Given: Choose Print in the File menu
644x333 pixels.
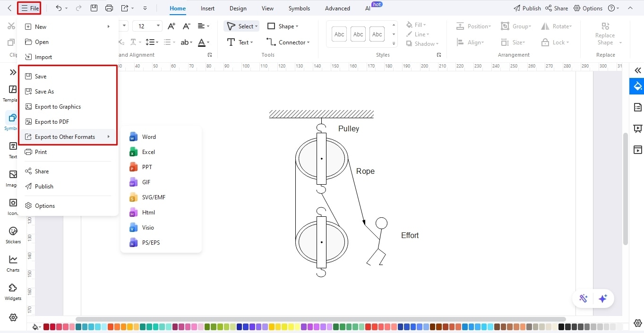Looking at the screenshot, I should [x=68, y=152].
